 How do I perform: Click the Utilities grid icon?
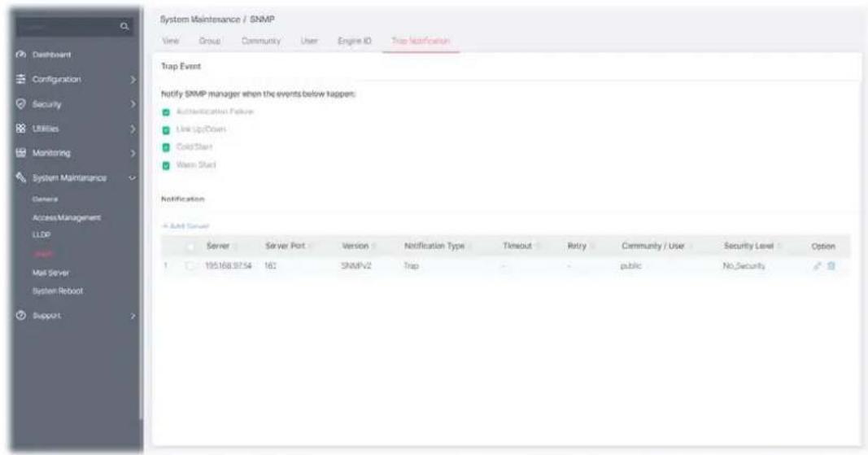coord(21,128)
